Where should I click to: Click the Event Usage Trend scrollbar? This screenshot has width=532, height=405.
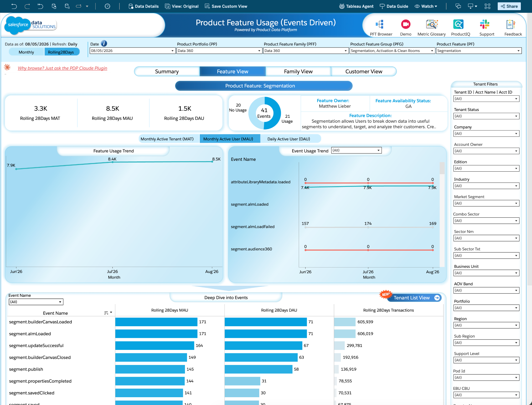(442, 168)
